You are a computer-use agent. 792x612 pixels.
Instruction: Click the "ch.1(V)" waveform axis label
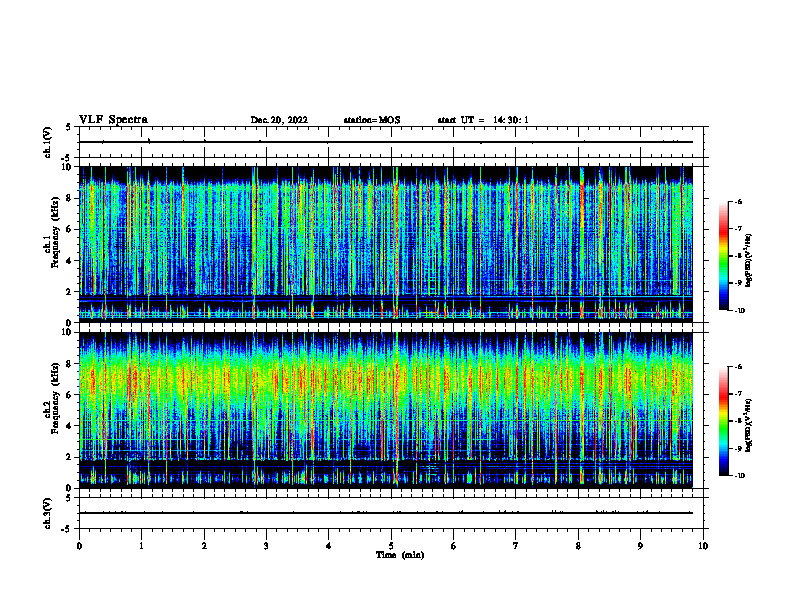tap(48, 142)
